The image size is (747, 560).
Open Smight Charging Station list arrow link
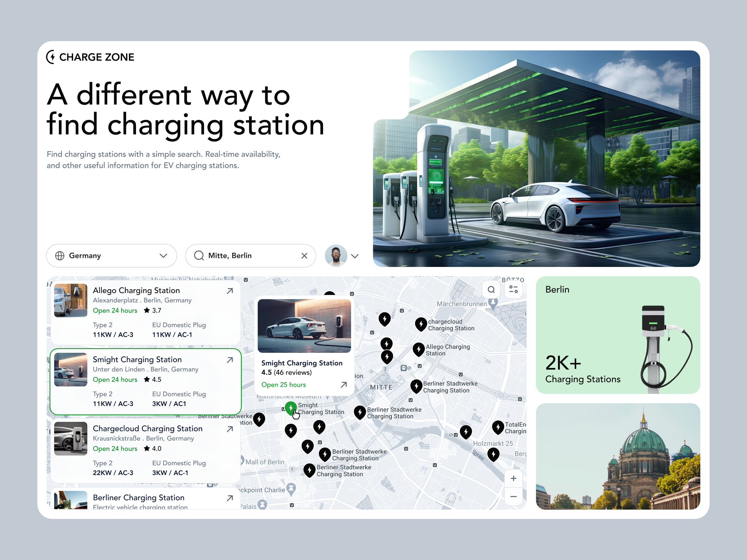230,360
